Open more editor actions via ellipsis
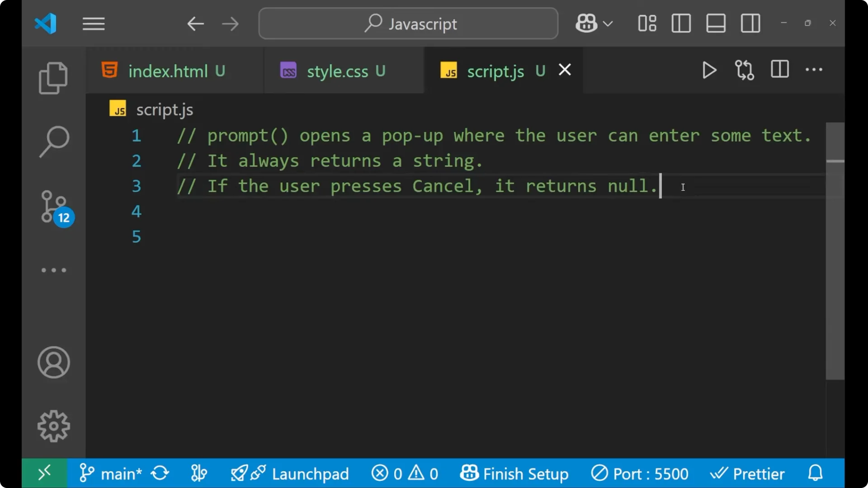The image size is (868, 488). [x=814, y=70]
